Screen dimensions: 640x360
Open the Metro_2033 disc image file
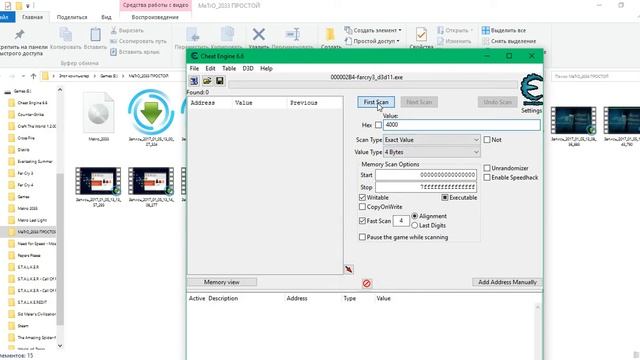[98, 117]
